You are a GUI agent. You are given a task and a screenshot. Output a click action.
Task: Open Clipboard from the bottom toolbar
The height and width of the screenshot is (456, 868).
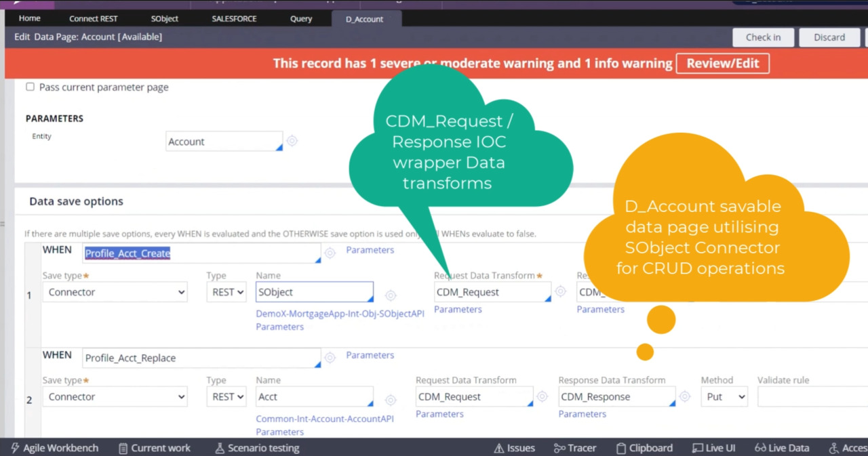click(x=644, y=448)
